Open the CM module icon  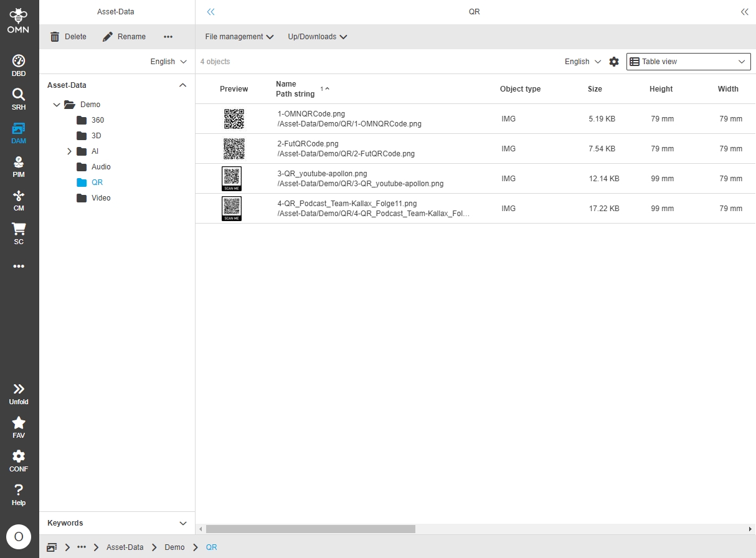point(19,200)
